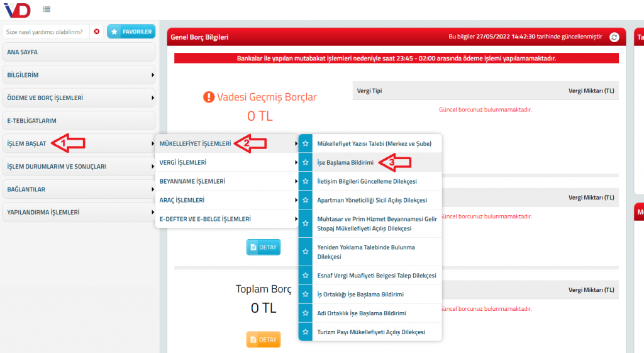The image size is (644, 353).
Task: Favorite star beside İşe Başlama Bildirimi
Action: coord(306,162)
